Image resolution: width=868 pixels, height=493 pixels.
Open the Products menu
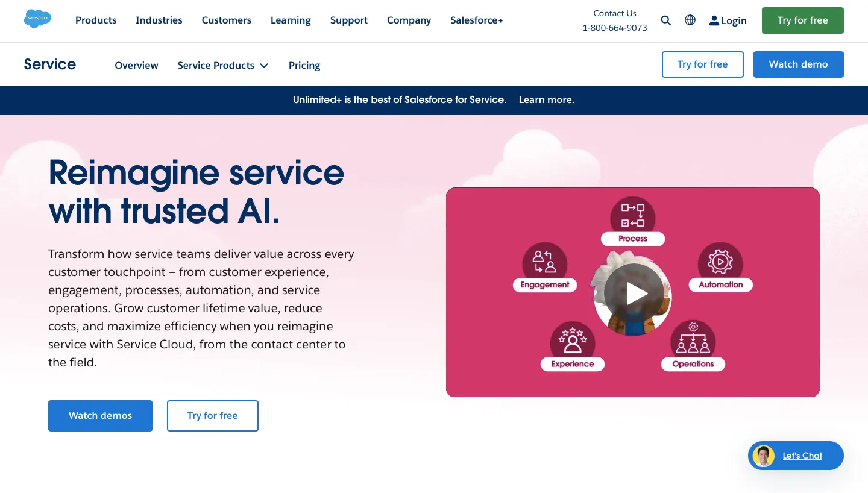point(96,20)
